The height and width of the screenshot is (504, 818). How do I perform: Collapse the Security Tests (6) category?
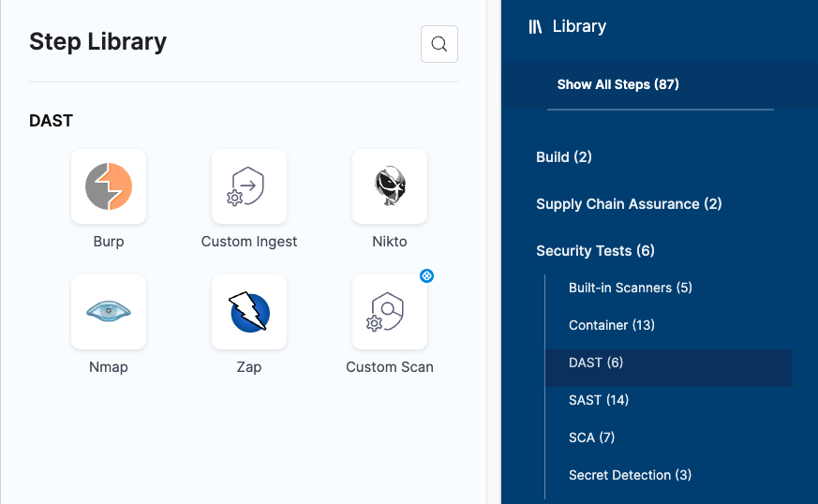click(595, 251)
